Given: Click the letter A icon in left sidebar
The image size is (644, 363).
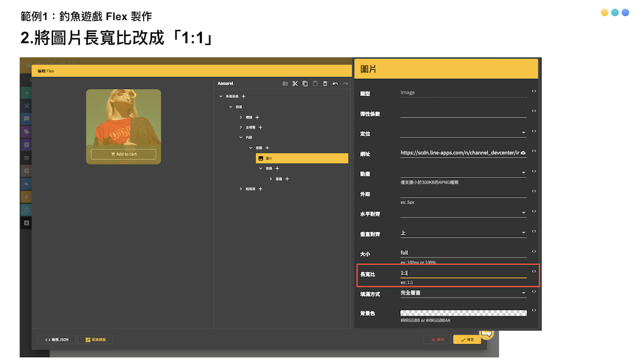Looking at the screenshot, I should pyautogui.click(x=26, y=223).
